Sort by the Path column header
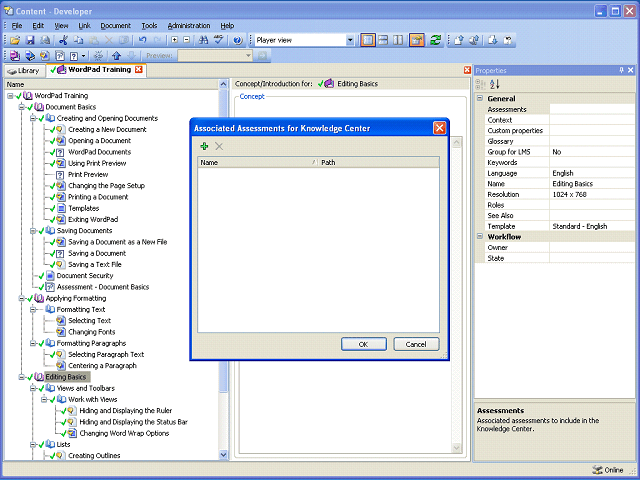 click(x=378, y=162)
